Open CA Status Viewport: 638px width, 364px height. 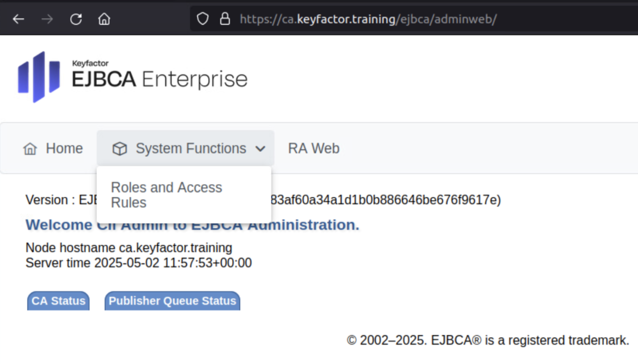pyautogui.click(x=58, y=301)
